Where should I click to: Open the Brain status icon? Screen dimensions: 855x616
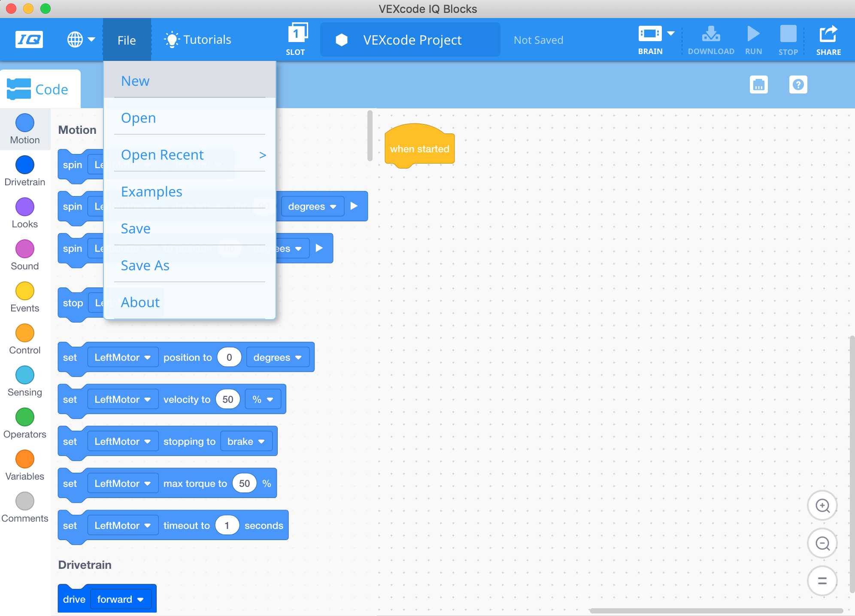[650, 33]
